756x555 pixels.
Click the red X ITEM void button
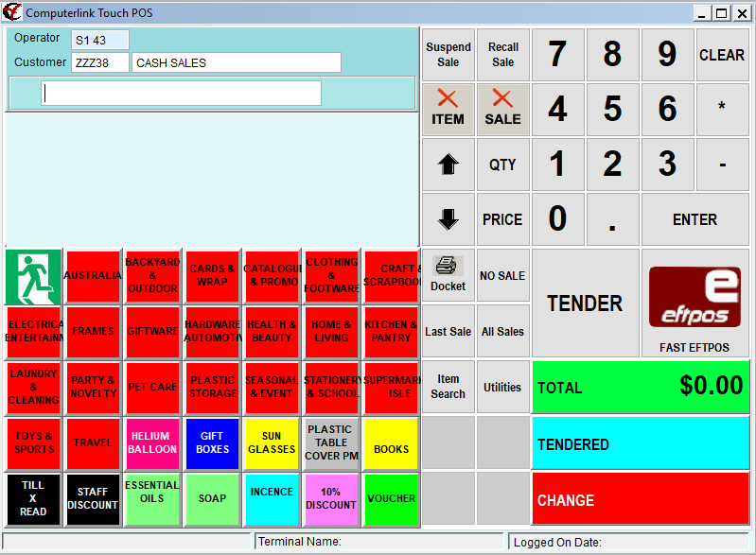pos(448,109)
